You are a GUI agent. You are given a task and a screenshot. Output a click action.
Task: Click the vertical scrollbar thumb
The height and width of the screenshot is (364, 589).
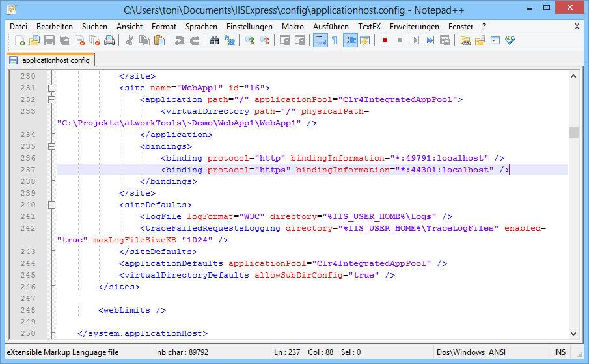[x=573, y=133]
